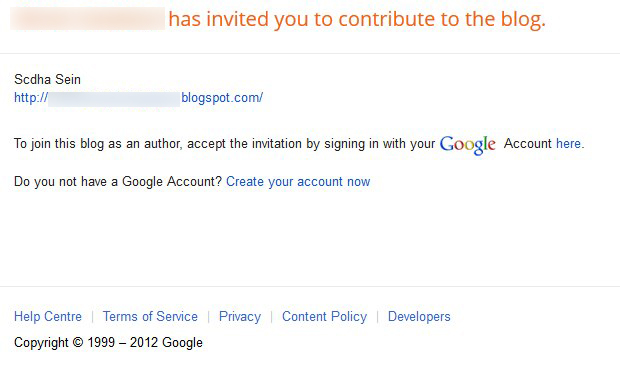Viewport: 620px width, 383px height.
Task: Open the Terms of Service link
Action: (150, 316)
